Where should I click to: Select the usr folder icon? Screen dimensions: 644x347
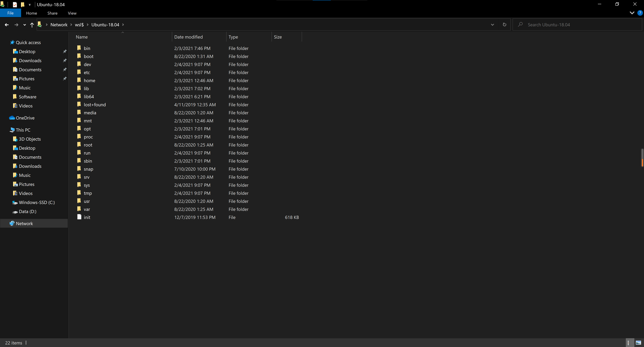tap(79, 201)
